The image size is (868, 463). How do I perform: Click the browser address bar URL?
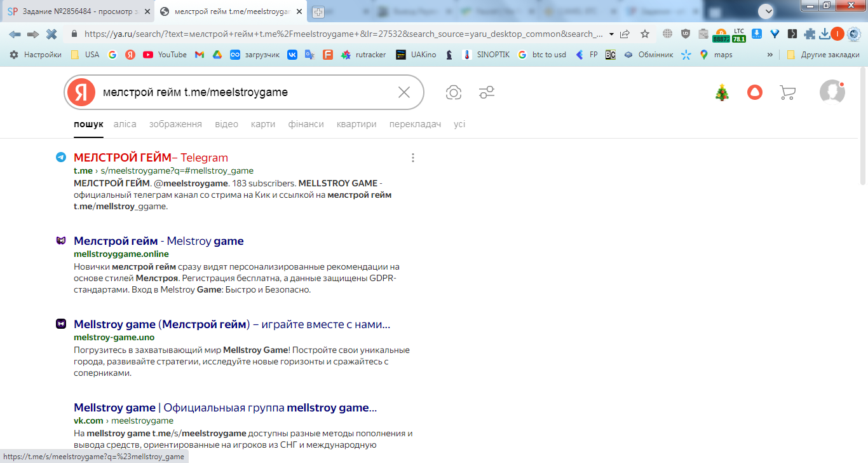[343, 34]
